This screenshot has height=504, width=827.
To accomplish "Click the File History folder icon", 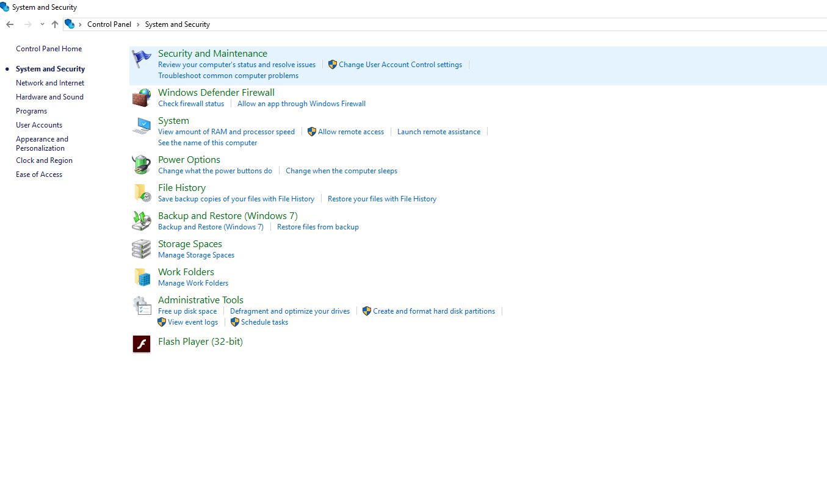I will pos(142,193).
